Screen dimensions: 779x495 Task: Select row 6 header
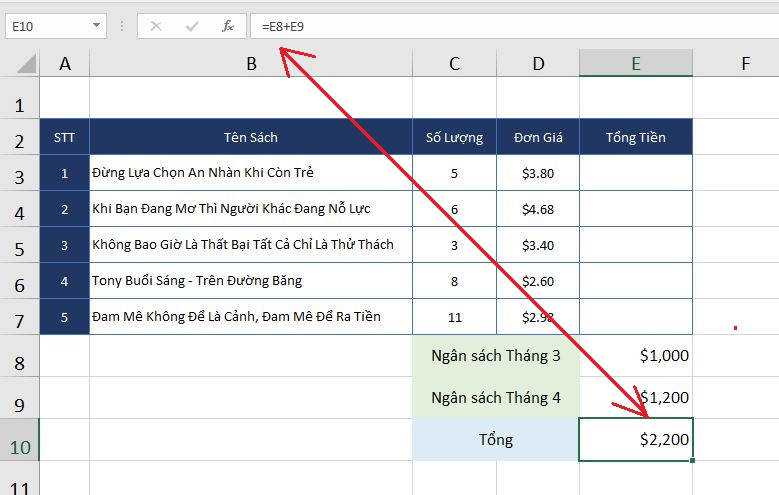point(19,281)
